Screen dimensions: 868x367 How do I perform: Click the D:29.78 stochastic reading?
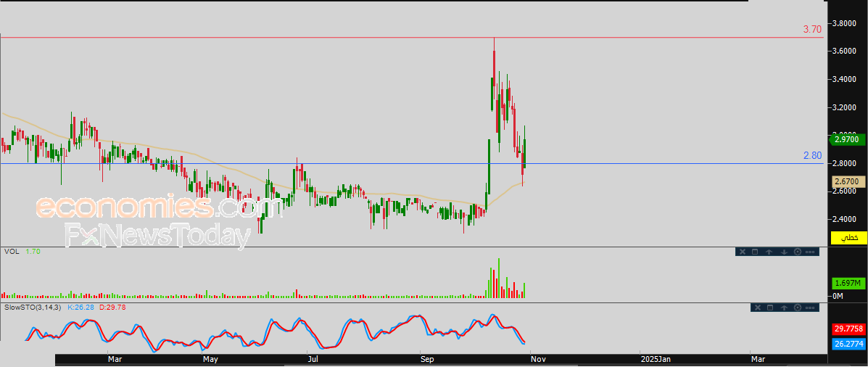tap(112, 307)
